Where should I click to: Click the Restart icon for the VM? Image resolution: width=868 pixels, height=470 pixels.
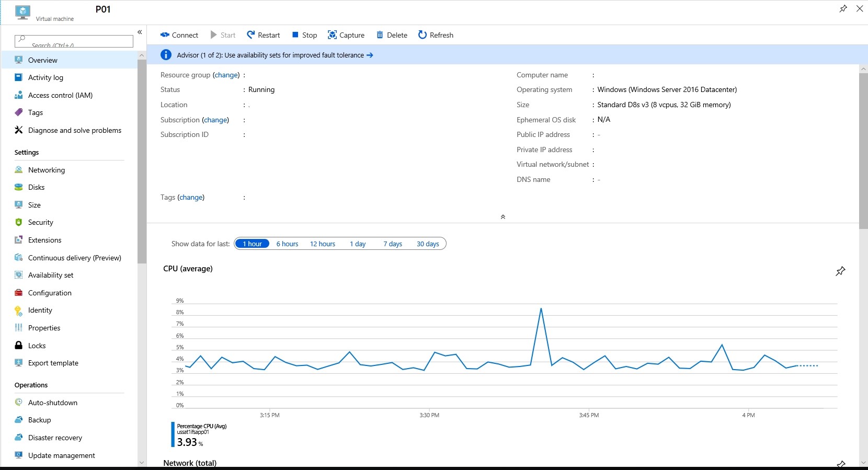click(251, 35)
